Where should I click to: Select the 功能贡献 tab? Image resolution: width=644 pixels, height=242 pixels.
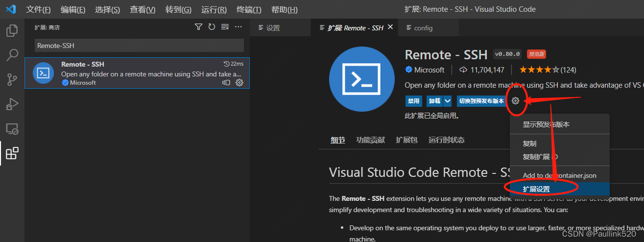370,140
